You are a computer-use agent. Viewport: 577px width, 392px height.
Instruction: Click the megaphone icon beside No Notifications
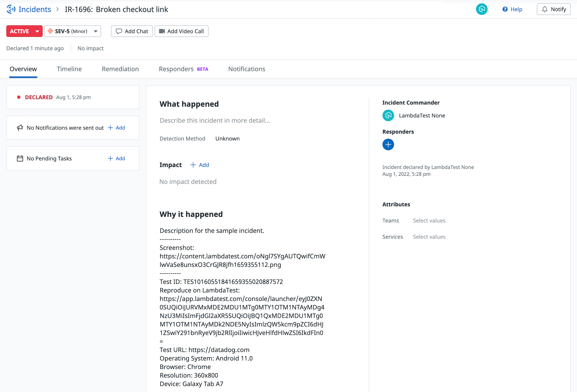pyautogui.click(x=20, y=128)
